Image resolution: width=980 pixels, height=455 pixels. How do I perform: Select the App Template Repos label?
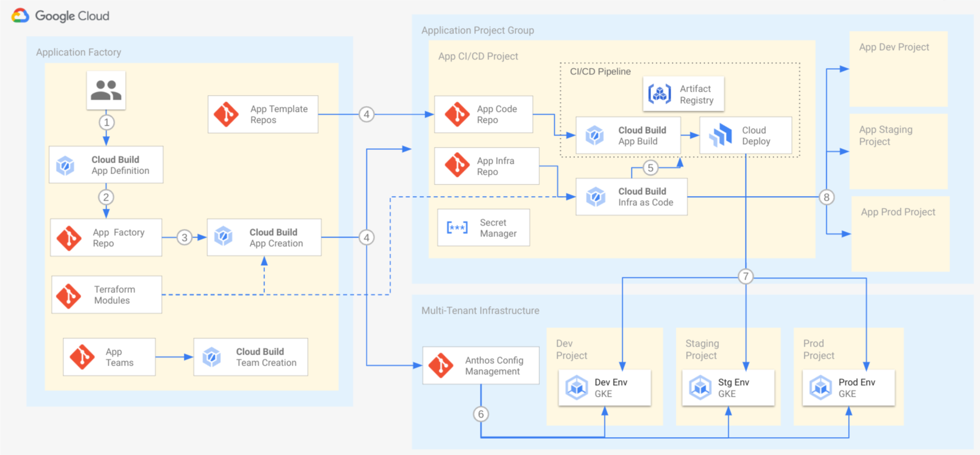tap(279, 114)
